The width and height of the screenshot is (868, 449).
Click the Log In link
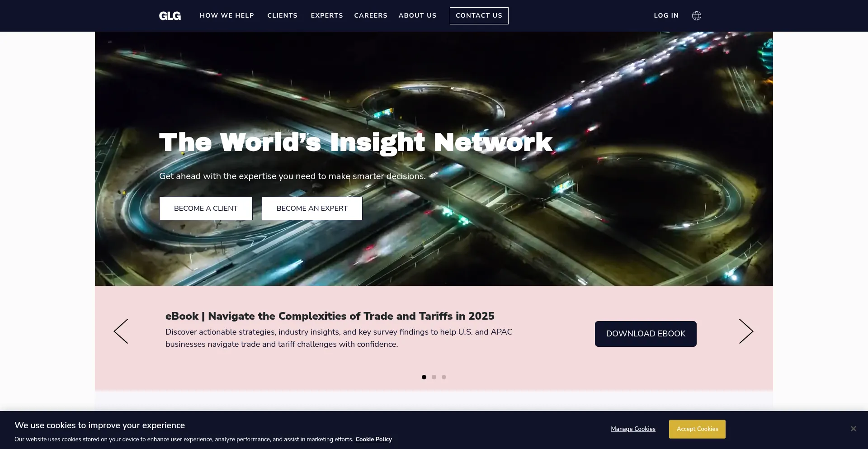coord(666,15)
